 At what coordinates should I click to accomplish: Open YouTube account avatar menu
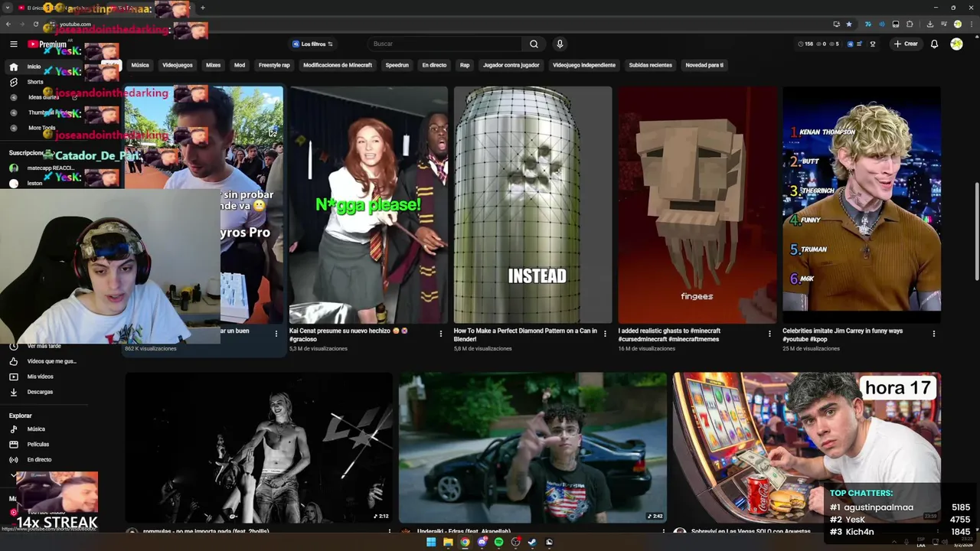(x=956, y=44)
